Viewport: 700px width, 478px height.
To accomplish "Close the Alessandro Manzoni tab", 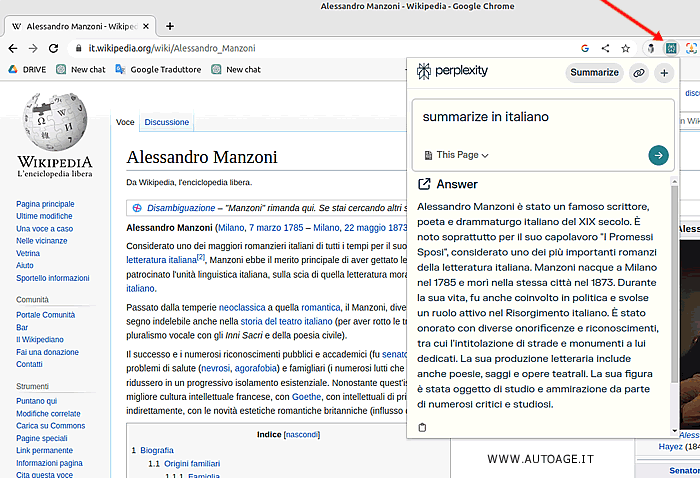I will pos(146,26).
